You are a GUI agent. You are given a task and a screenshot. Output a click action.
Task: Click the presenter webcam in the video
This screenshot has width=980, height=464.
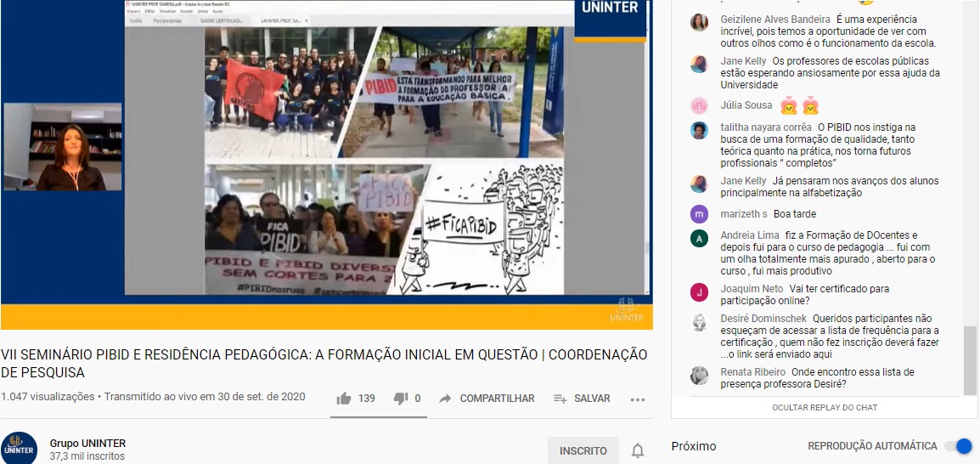(63, 147)
